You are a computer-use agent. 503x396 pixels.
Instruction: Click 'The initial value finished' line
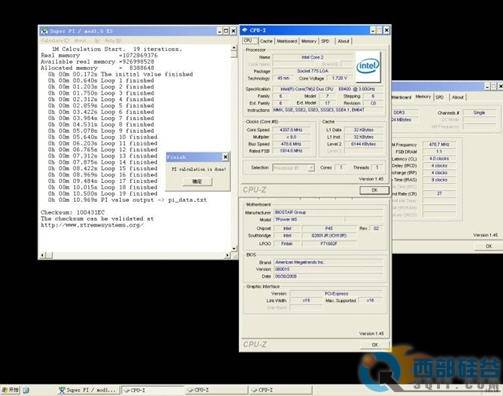tap(120, 74)
